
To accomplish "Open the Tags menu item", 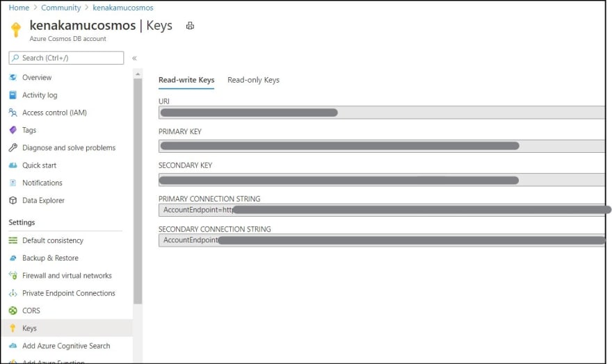I will pyautogui.click(x=29, y=130).
